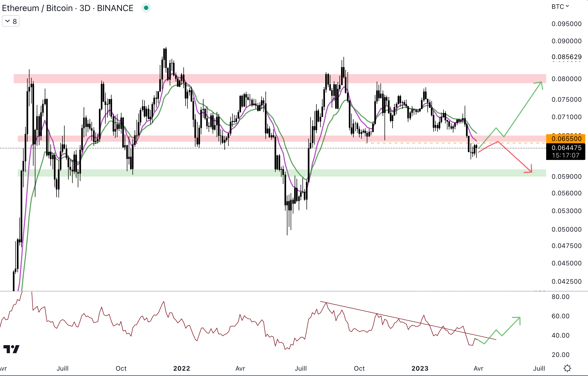Screen dimensions: 588x376
Task: Click the TradingView logo
Action: [x=11, y=349]
